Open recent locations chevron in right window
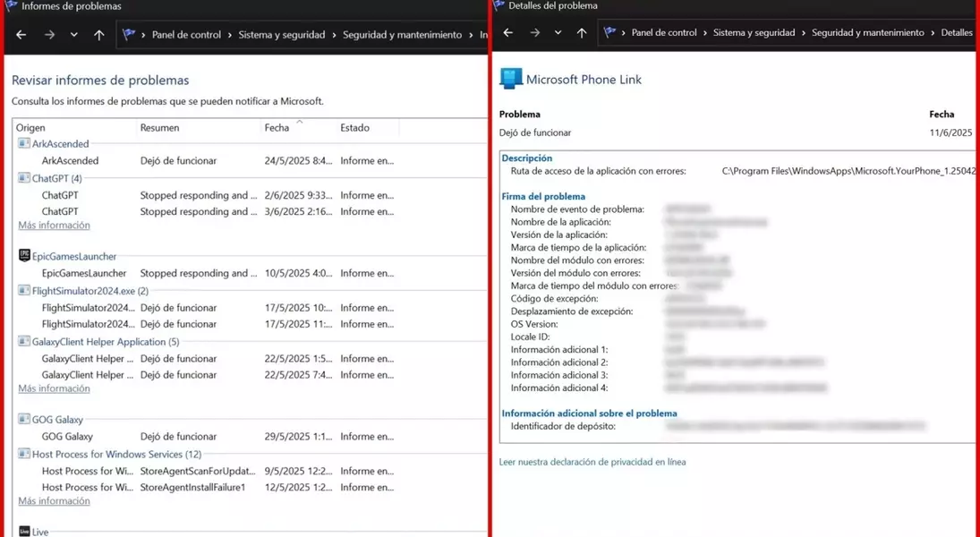Viewport: 980px width, 537px height. 558,33
